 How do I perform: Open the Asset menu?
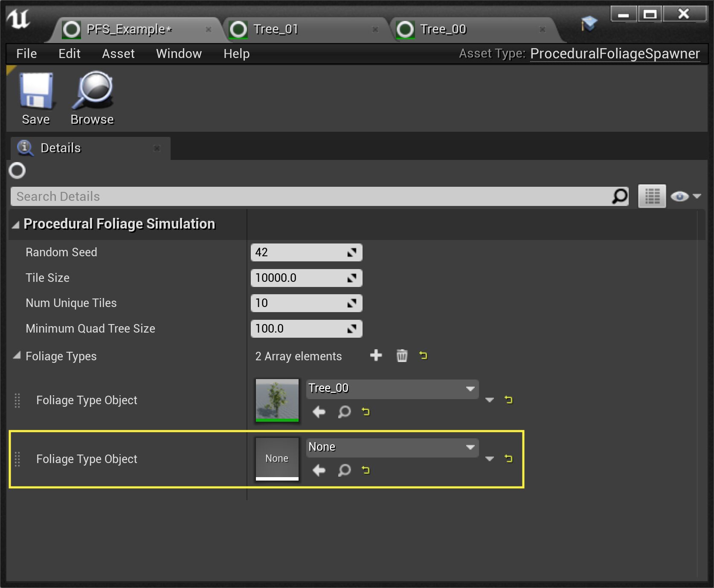coord(118,54)
